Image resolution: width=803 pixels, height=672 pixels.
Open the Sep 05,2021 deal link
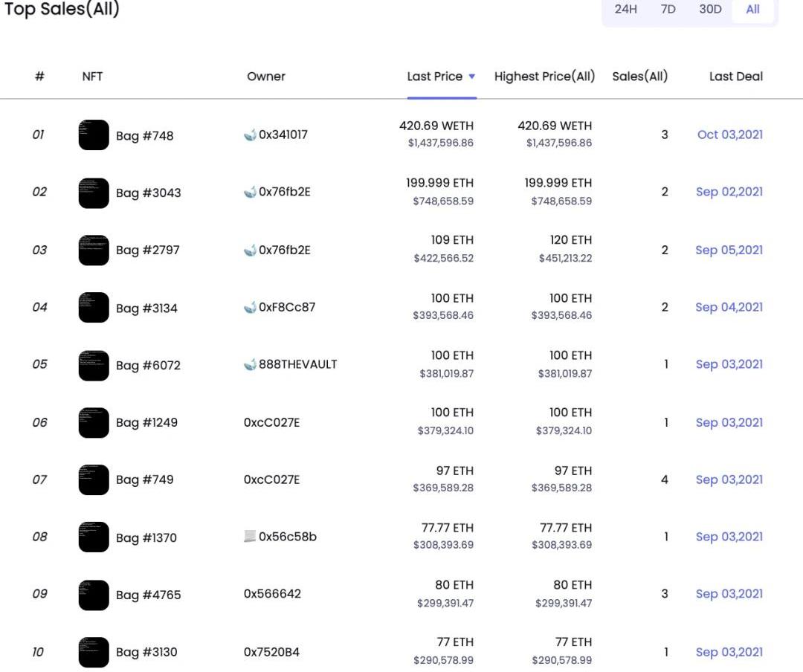729,250
